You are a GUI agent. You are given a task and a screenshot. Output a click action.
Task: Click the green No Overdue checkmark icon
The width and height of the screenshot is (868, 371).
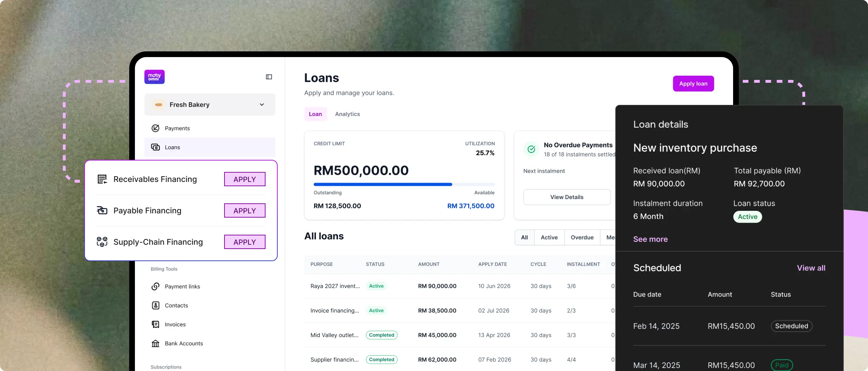click(x=531, y=149)
